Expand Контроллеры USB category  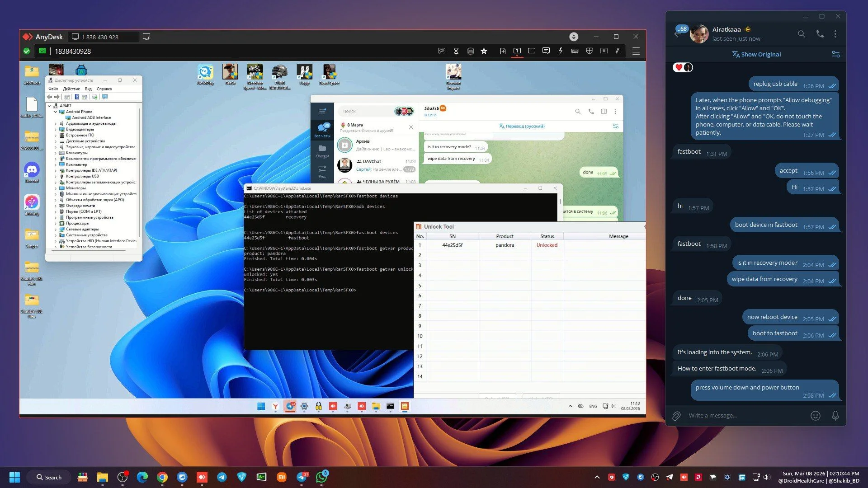[x=56, y=176]
